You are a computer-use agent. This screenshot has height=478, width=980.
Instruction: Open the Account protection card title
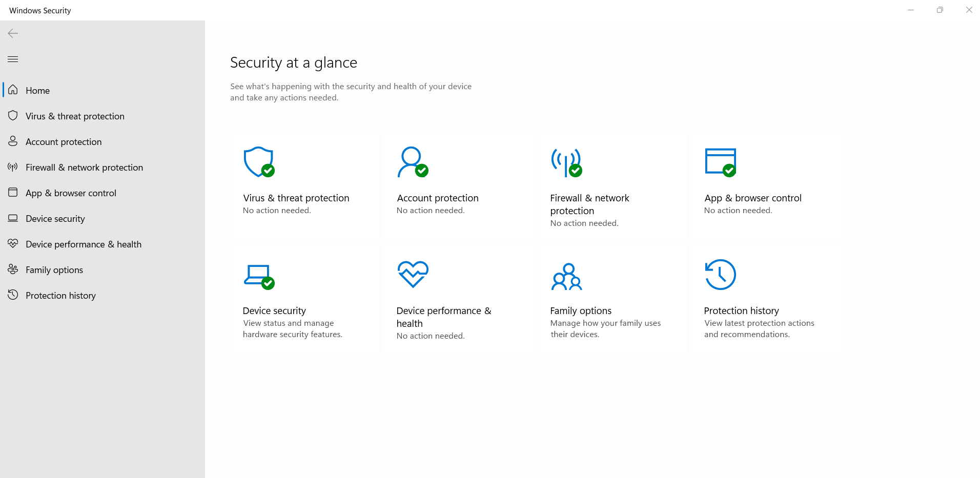(x=437, y=198)
